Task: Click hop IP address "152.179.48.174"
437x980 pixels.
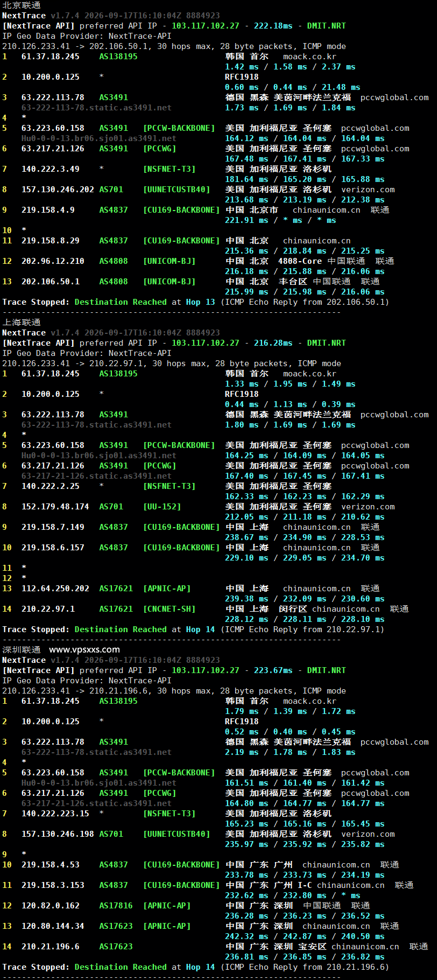Action: (55, 507)
